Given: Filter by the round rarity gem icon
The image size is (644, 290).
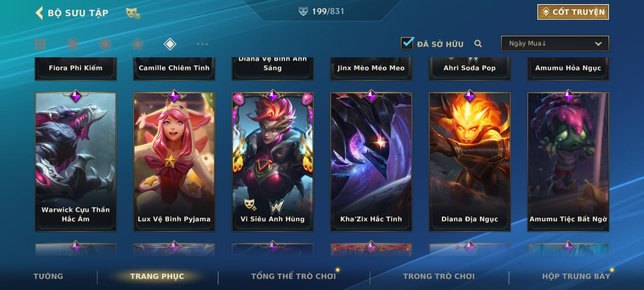Looking at the screenshot, I should pos(73,44).
